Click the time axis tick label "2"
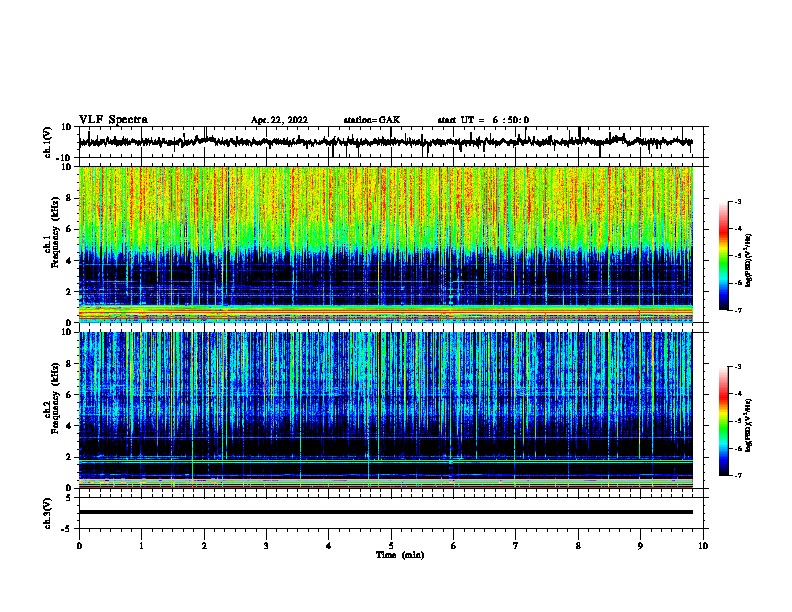The width and height of the screenshot is (792, 612). tap(204, 546)
